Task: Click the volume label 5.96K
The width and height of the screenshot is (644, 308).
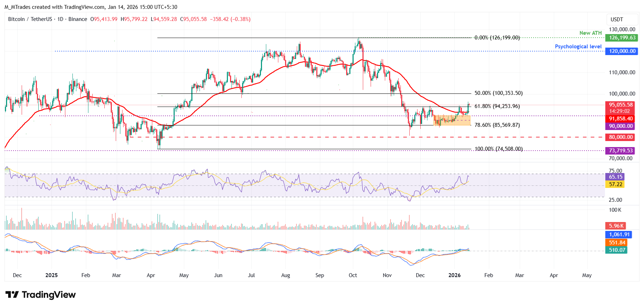Action: [616, 226]
